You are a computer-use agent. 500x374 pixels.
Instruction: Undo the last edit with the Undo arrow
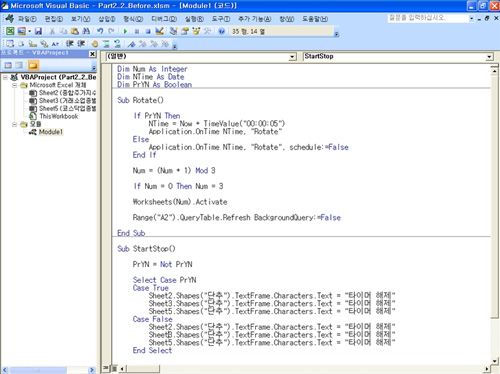pyautogui.click(x=100, y=31)
